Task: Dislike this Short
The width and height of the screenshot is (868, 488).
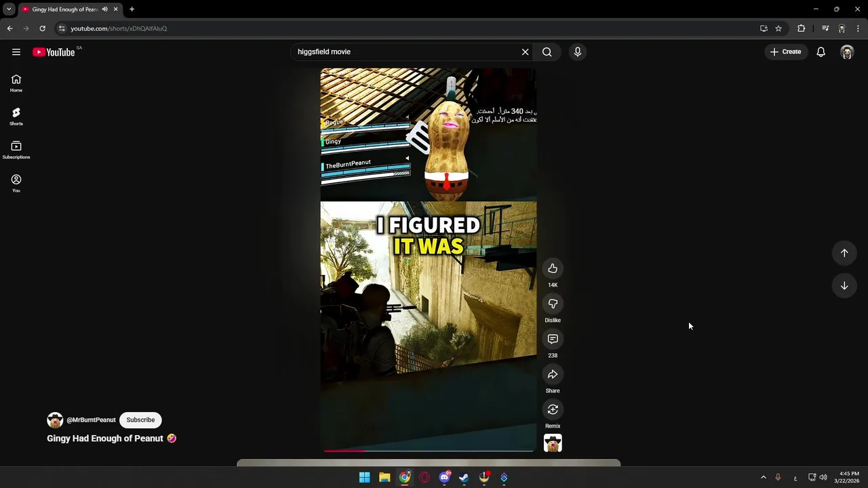Action: [x=553, y=304]
